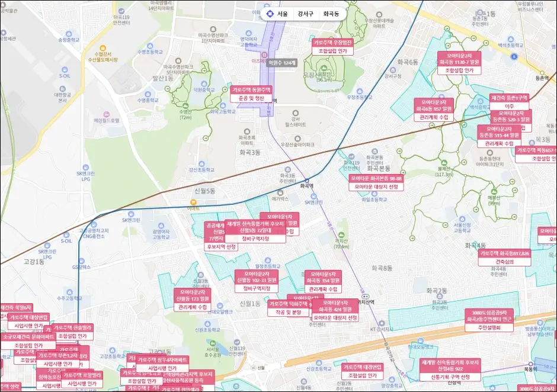Open the 모아타운1차 화곡동 424 일원 marker
This screenshot has width=557, height=392.
pyautogui.click(x=335, y=310)
